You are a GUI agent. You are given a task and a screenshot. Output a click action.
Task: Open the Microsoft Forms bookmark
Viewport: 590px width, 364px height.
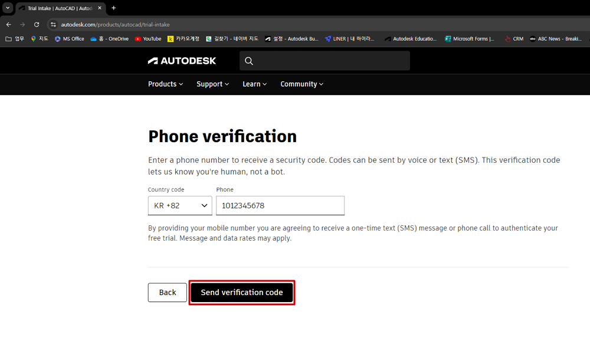[x=470, y=39]
